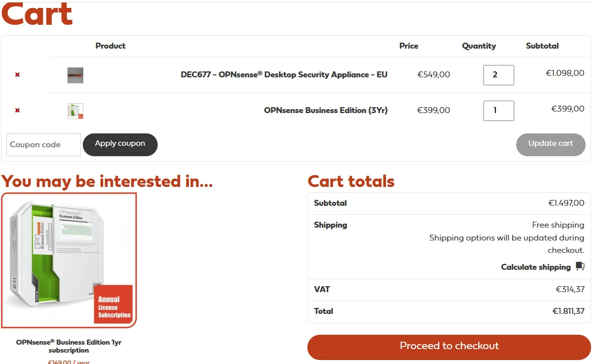Click the shipping truck icon
Viewport: 600px width, 364px height.
pos(580,267)
